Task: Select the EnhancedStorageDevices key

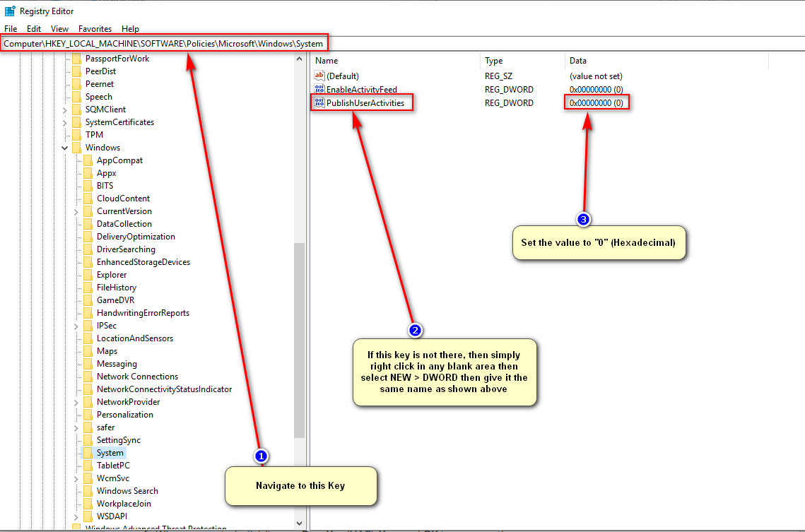Action: (143, 262)
